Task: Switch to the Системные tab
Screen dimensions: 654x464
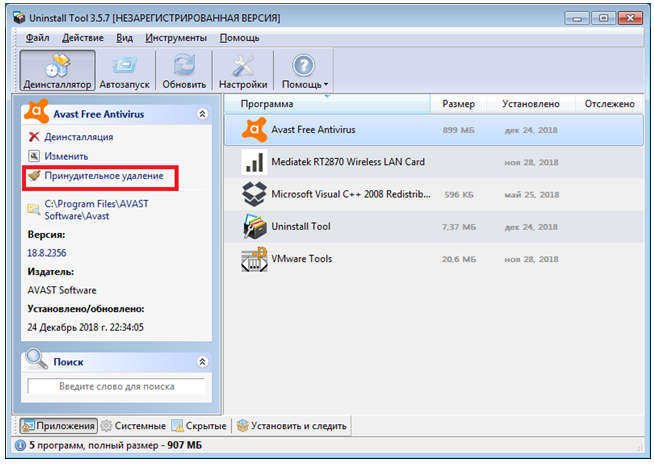Action: [133, 426]
